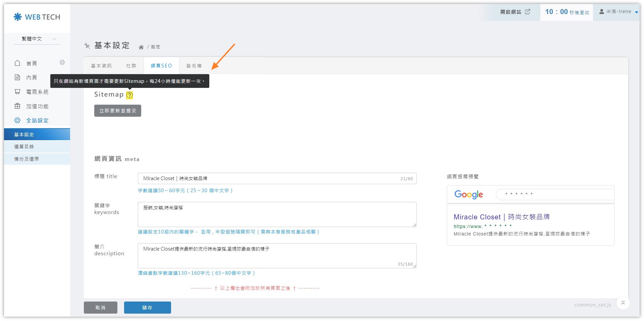The width and height of the screenshot is (644, 321).
Task: Open 備份及還原 in the sidebar
Action: click(27, 159)
